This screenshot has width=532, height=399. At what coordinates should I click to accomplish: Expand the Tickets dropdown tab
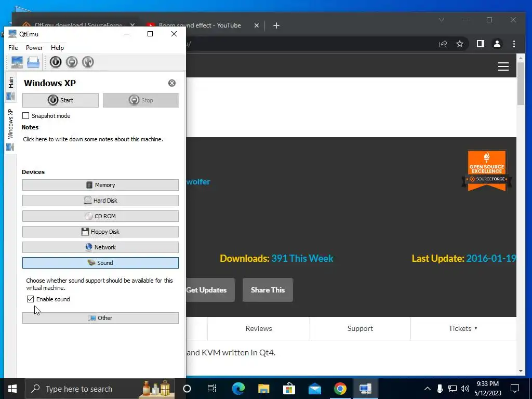click(x=463, y=328)
